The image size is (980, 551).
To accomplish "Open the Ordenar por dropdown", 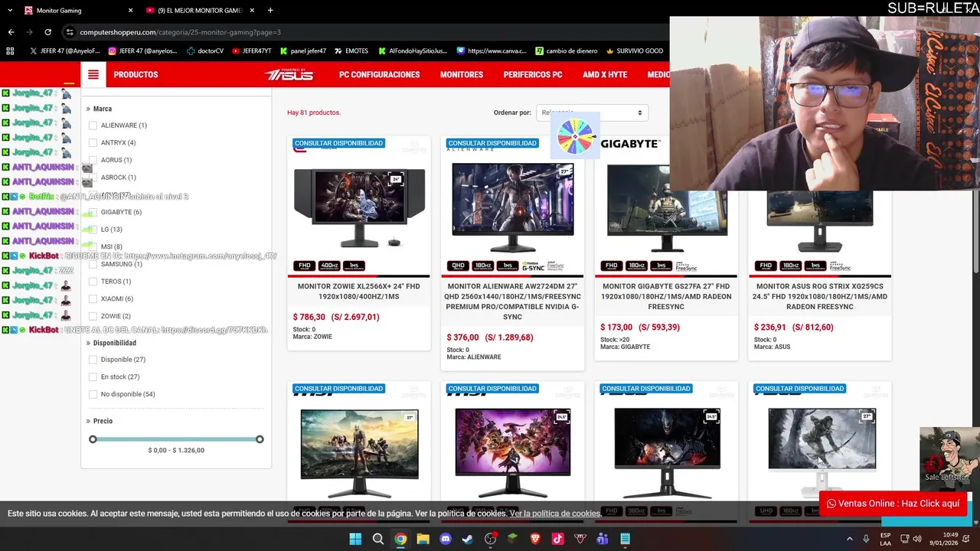I will click(x=592, y=112).
